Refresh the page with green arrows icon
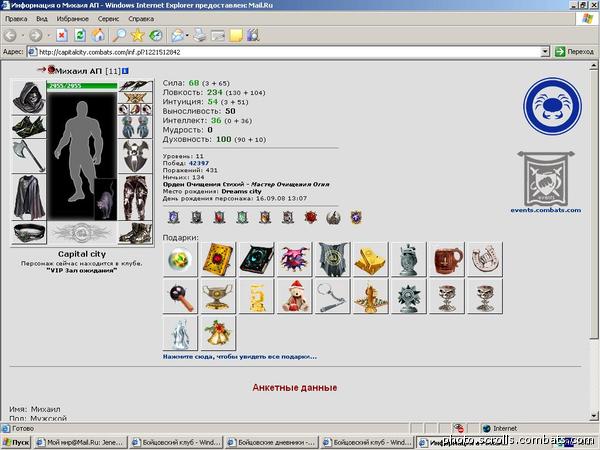The height and width of the screenshot is (450, 600). pyautogui.click(x=80, y=36)
